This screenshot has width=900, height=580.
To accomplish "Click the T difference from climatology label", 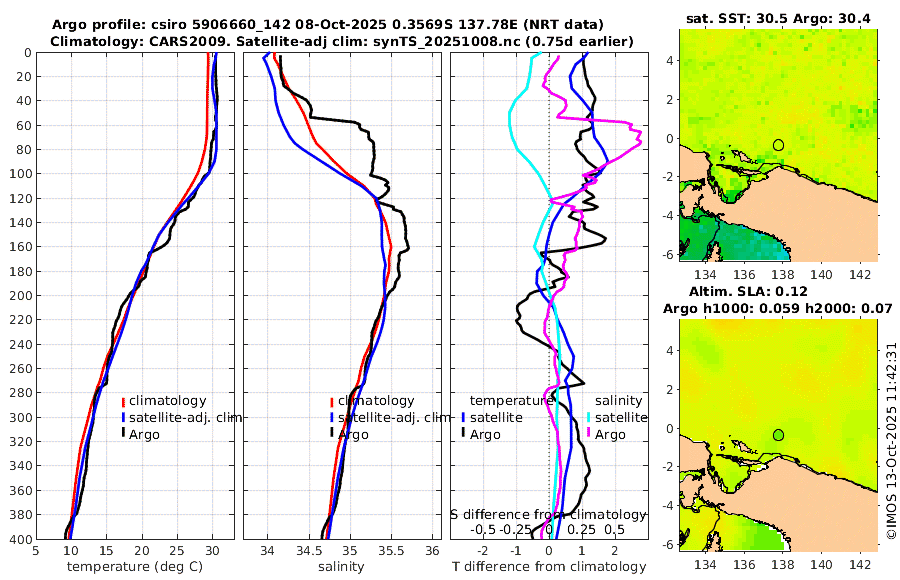I will pyautogui.click(x=549, y=567).
